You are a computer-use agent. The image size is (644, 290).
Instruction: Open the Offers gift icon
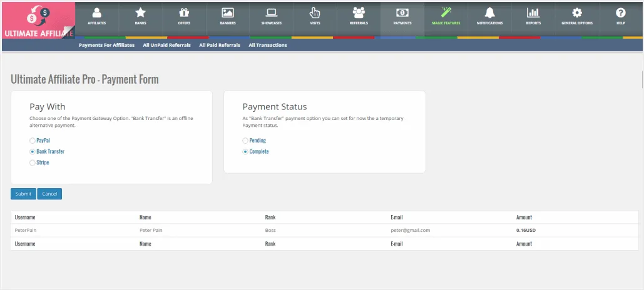tap(184, 13)
